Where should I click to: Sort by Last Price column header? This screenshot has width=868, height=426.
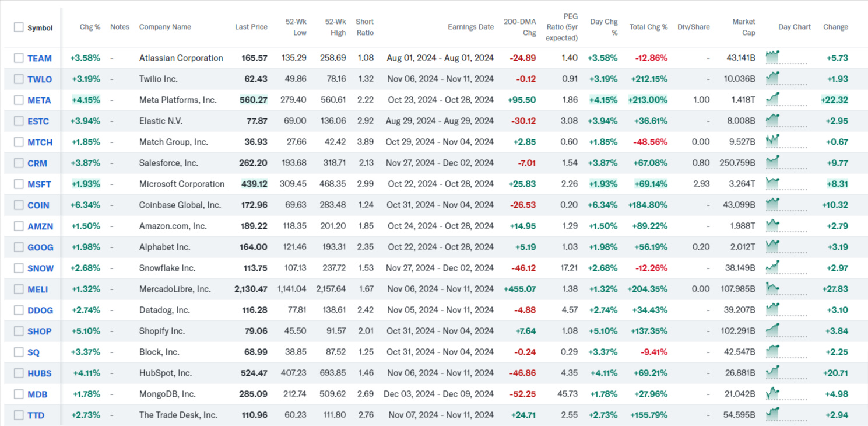click(x=251, y=27)
